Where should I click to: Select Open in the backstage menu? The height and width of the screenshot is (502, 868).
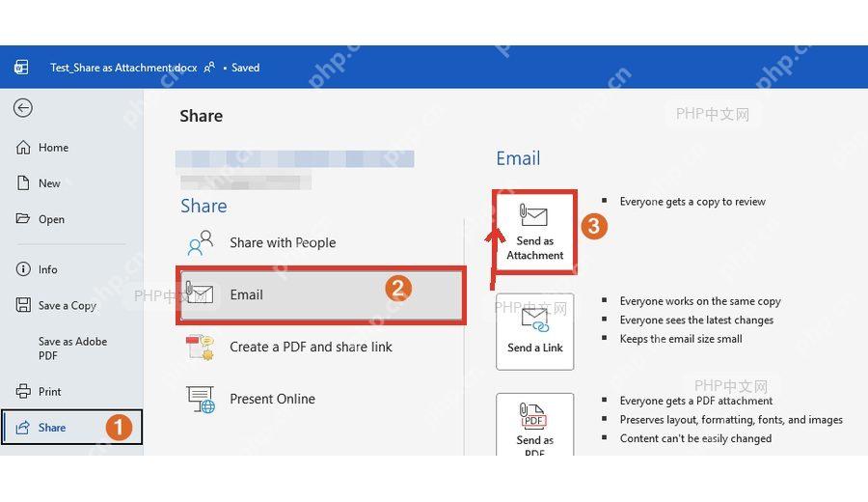tap(51, 219)
